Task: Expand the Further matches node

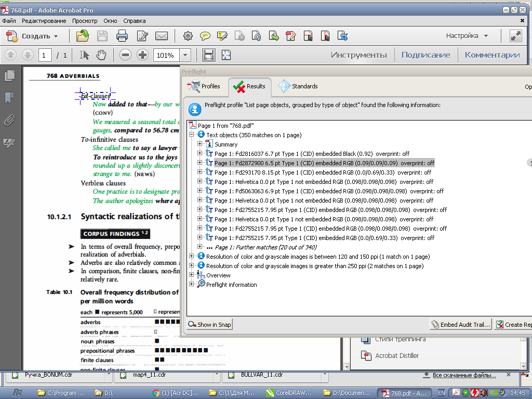Action: 199,247
